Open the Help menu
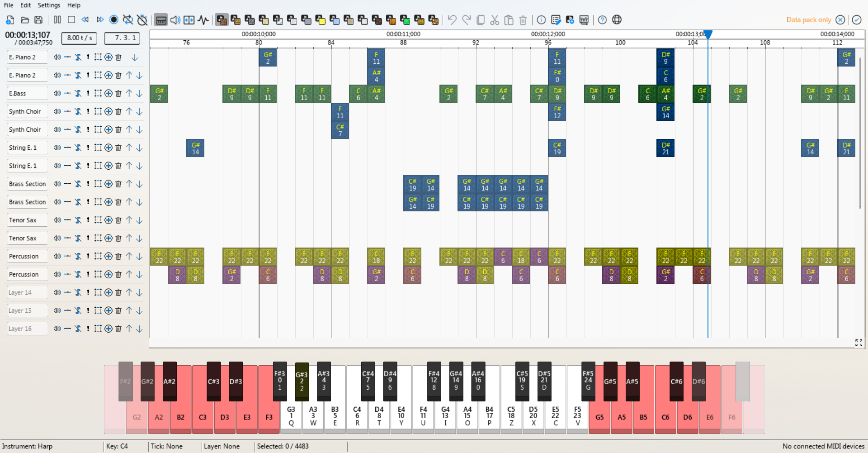Image resolution: width=868 pixels, height=453 pixels. coord(74,5)
